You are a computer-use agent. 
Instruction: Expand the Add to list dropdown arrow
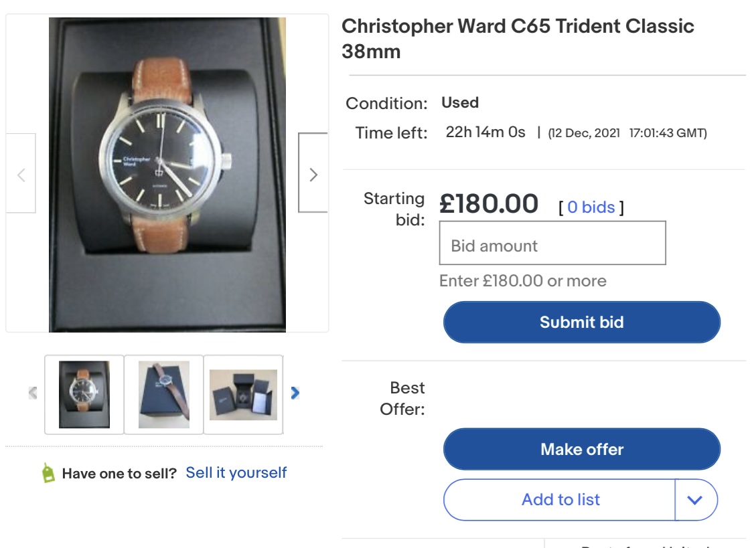click(x=695, y=500)
